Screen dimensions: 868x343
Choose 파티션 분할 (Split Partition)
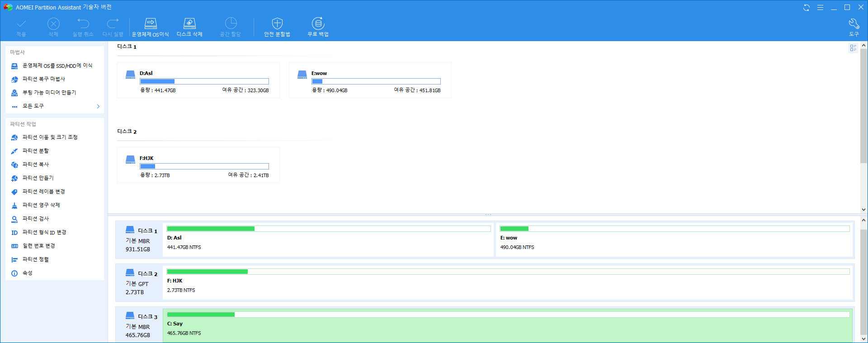pyautogui.click(x=54, y=151)
